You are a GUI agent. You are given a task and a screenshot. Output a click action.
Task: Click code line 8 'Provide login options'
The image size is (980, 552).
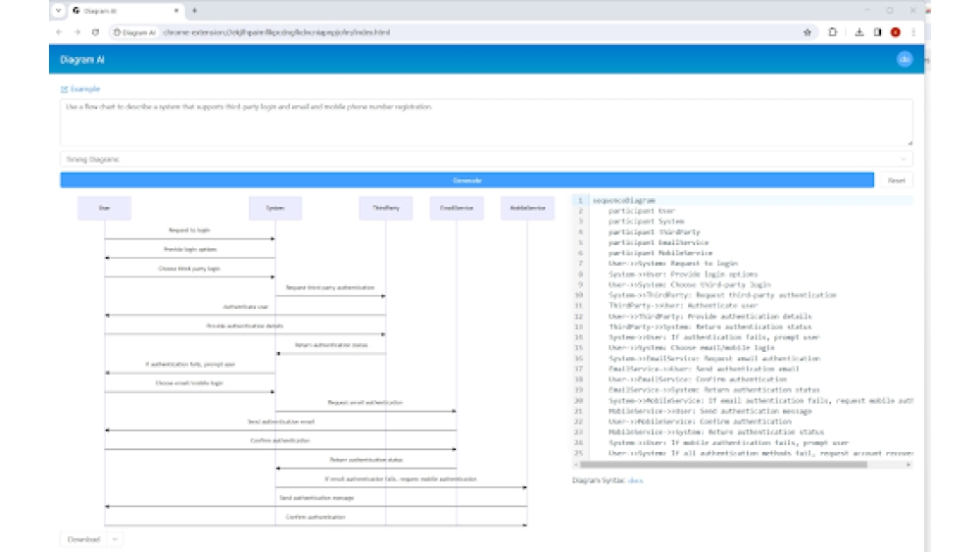click(x=683, y=274)
